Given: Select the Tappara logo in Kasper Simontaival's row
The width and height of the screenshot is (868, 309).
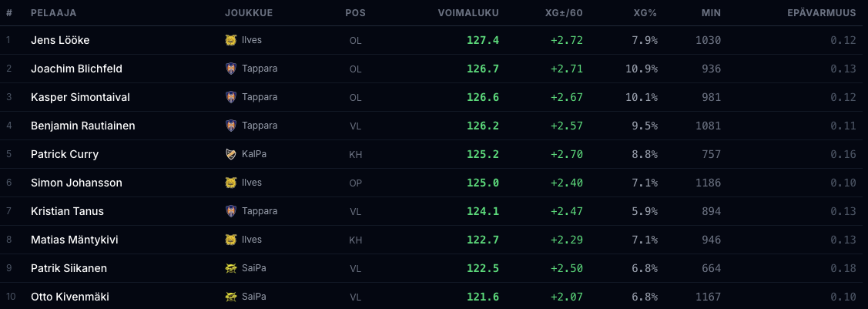Looking at the screenshot, I should [x=230, y=97].
